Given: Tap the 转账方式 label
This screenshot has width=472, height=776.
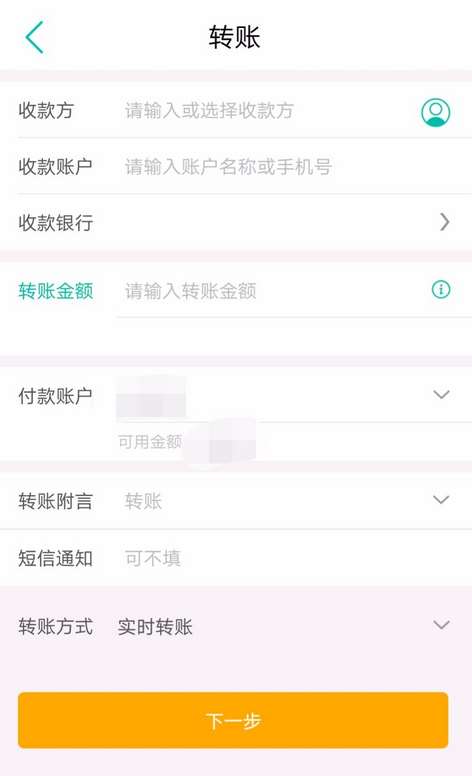Looking at the screenshot, I should [55, 627].
